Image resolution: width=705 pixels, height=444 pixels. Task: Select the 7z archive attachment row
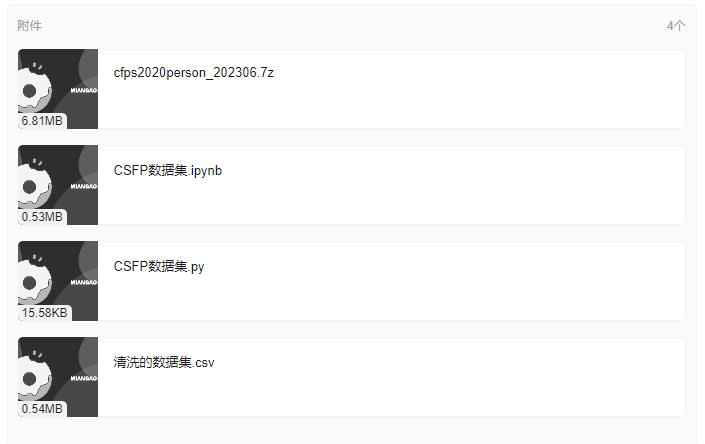(x=352, y=89)
